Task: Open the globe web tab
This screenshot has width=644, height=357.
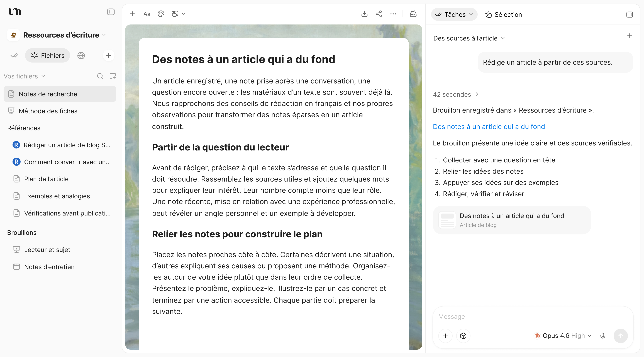Action: [x=81, y=55]
